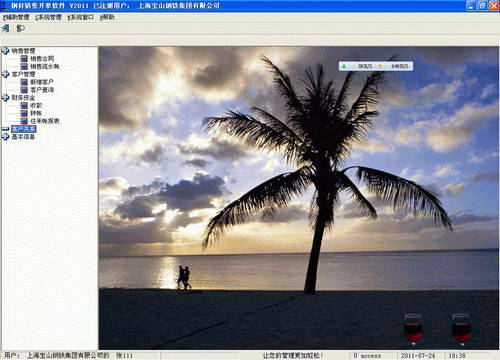Click the app icon in the title bar
Viewport: 500px width, 360px height.
4,5
